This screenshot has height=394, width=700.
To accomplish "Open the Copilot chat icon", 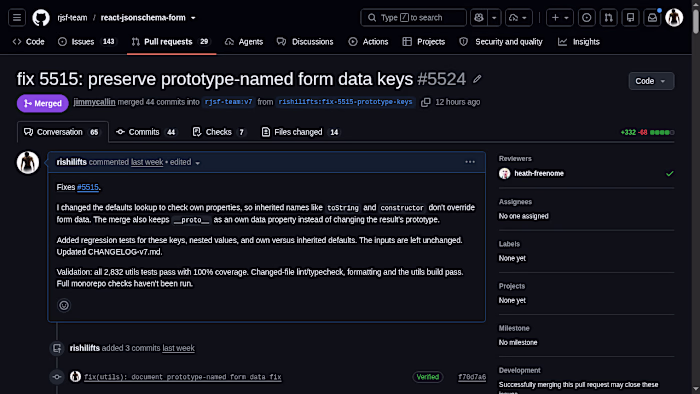I will click(x=479, y=18).
